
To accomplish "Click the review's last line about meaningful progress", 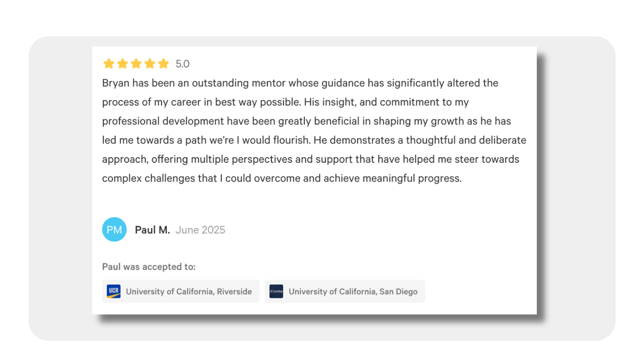I will tap(282, 178).
